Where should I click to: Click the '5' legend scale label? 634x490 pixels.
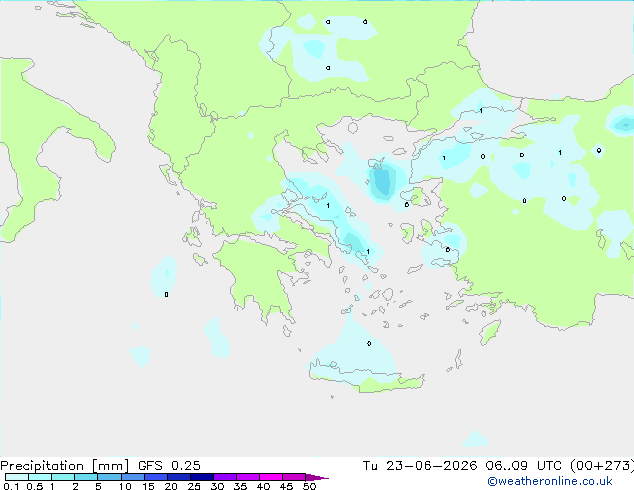click(98, 486)
